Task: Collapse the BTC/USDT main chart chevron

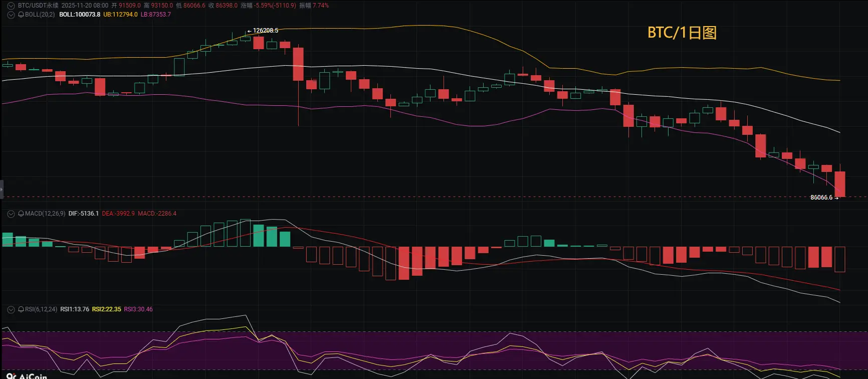Action: [11, 6]
